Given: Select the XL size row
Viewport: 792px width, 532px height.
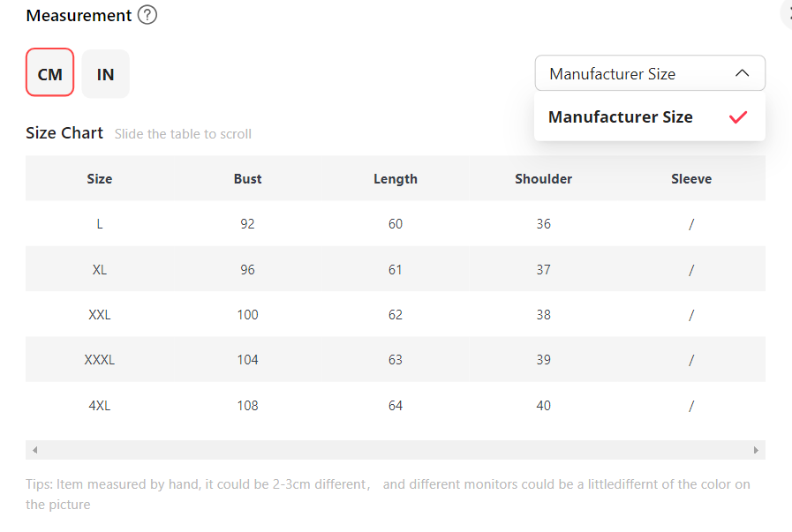Looking at the screenshot, I should tap(100, 270).
